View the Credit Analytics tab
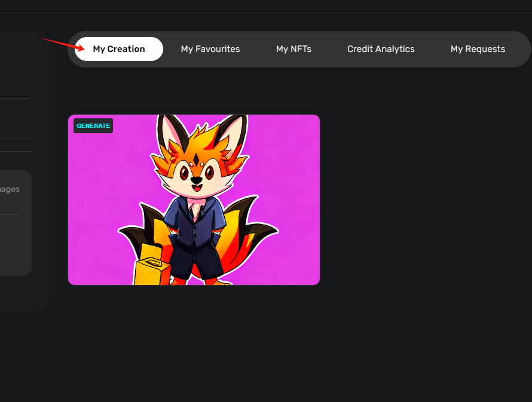The image size is (532, 402). [x=381, y=49]
